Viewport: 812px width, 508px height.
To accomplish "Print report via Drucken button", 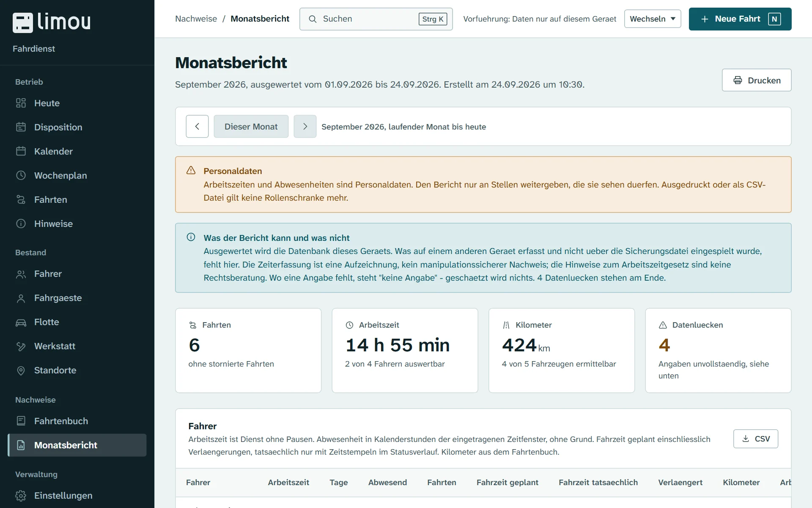I will pyautogui.click(x=757, y=80).
